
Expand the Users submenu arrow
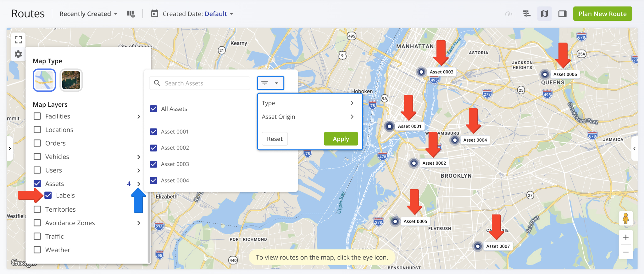139,170
